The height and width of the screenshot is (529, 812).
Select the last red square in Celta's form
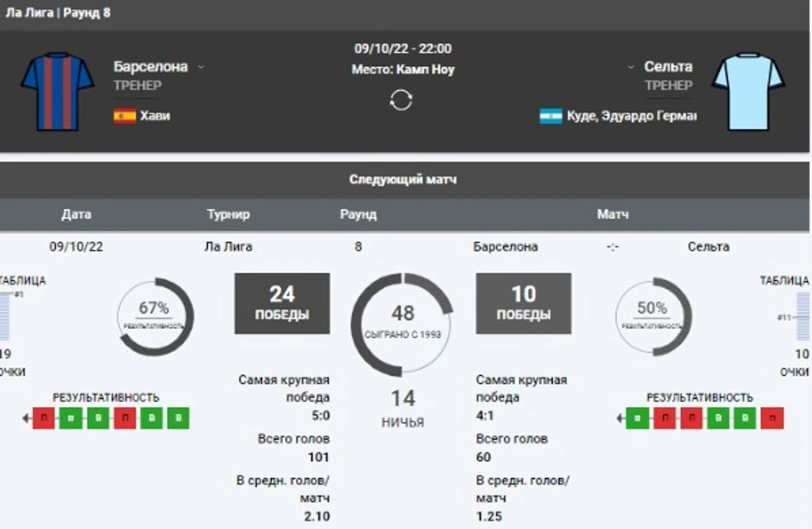(772, 418)
